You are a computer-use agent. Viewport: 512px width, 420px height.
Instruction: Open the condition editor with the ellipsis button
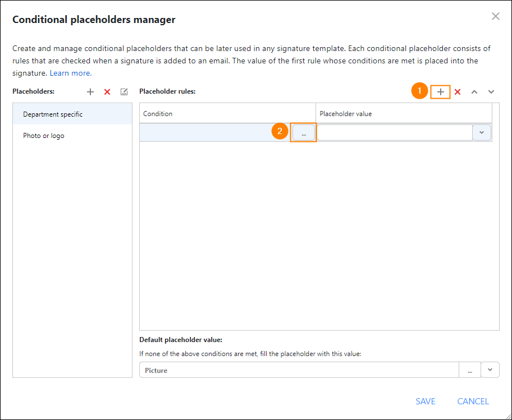(303, 132)
